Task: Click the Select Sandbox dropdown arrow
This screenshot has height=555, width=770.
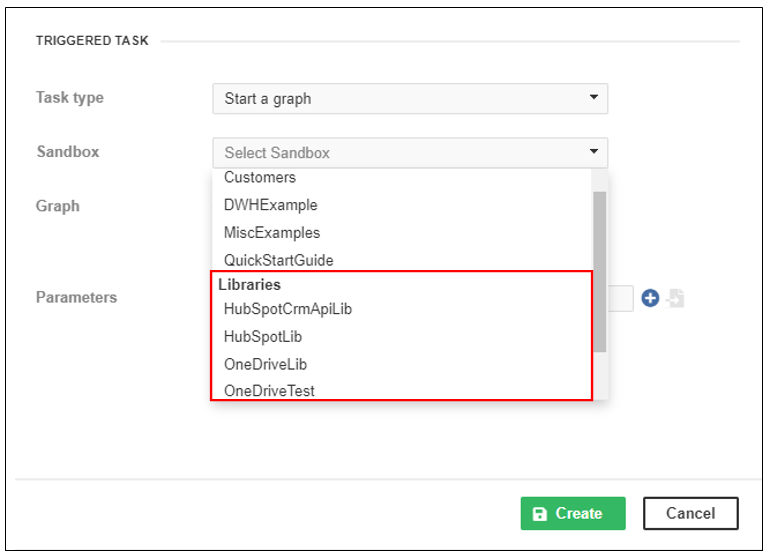Action: pos(593,152)
